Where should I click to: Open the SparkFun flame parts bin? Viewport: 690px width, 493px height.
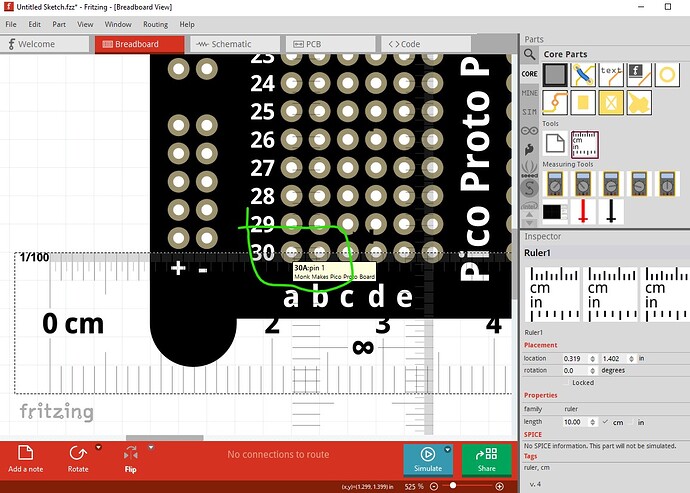click(x=529, y=150)
